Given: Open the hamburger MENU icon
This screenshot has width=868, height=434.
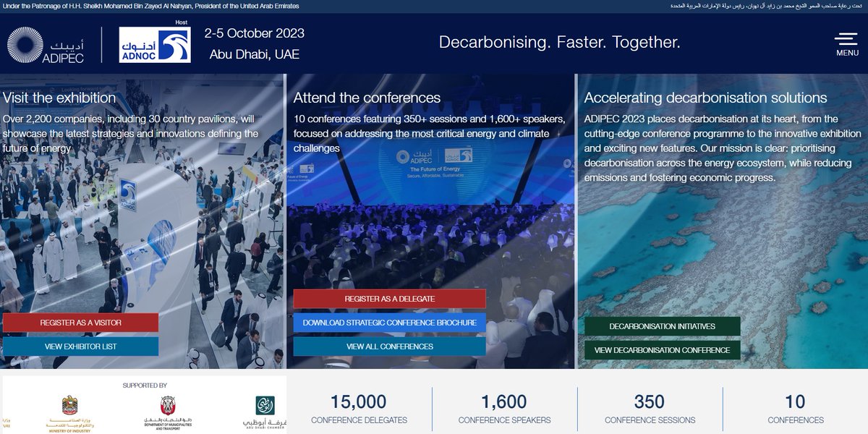Looking at the screenshot, I should (846, 44).
